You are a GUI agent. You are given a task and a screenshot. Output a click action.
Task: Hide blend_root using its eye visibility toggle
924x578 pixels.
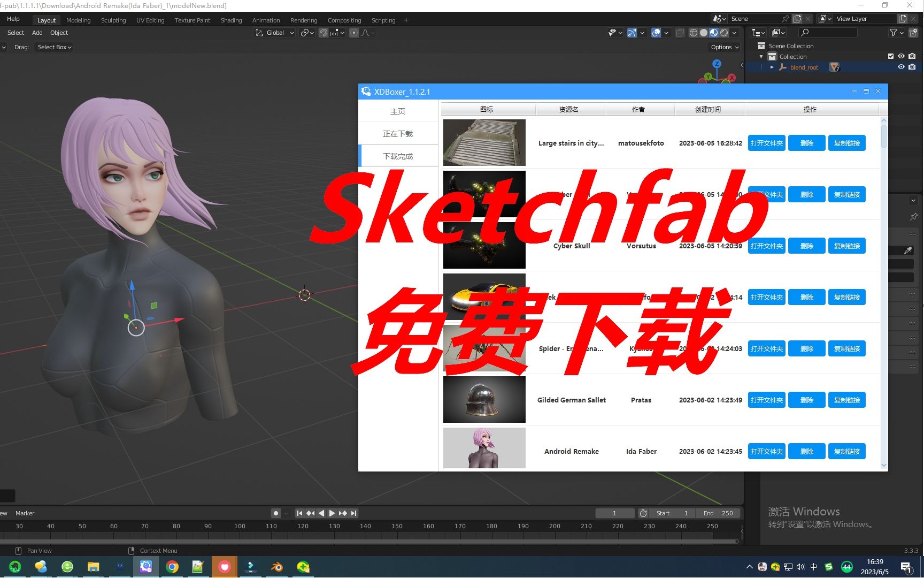click(x=901, y=67)
